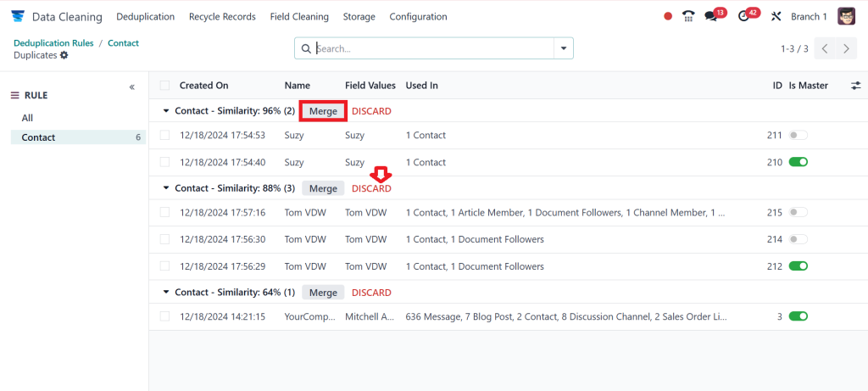Click '636 Message, 7 Blog Post' cell

click(566, 317)
